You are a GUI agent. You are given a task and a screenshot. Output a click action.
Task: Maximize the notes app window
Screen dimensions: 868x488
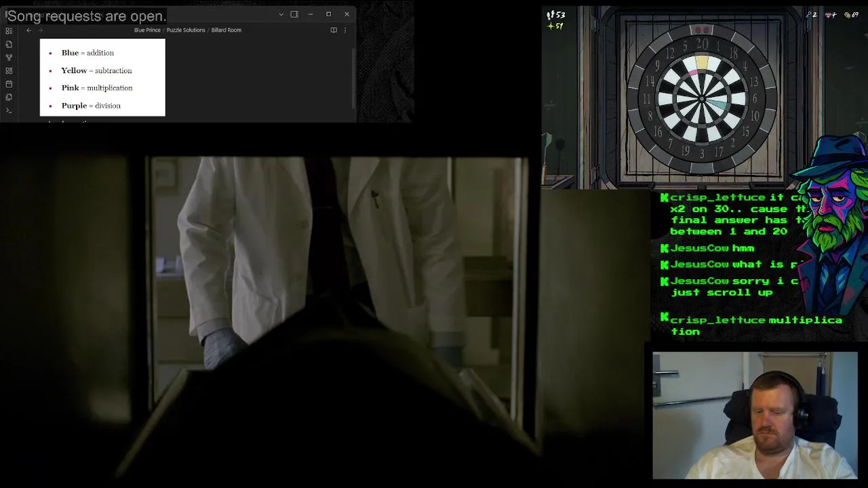click(329, 14)
